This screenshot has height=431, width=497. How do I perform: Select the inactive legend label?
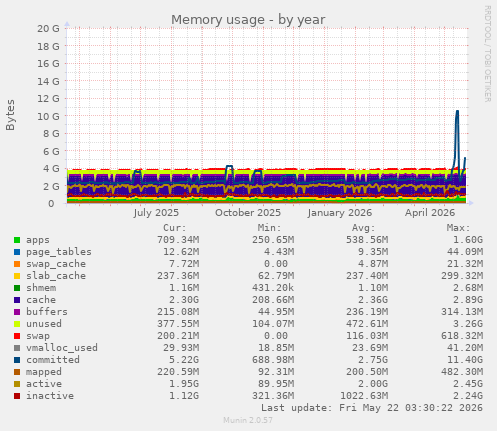point(50,396)
